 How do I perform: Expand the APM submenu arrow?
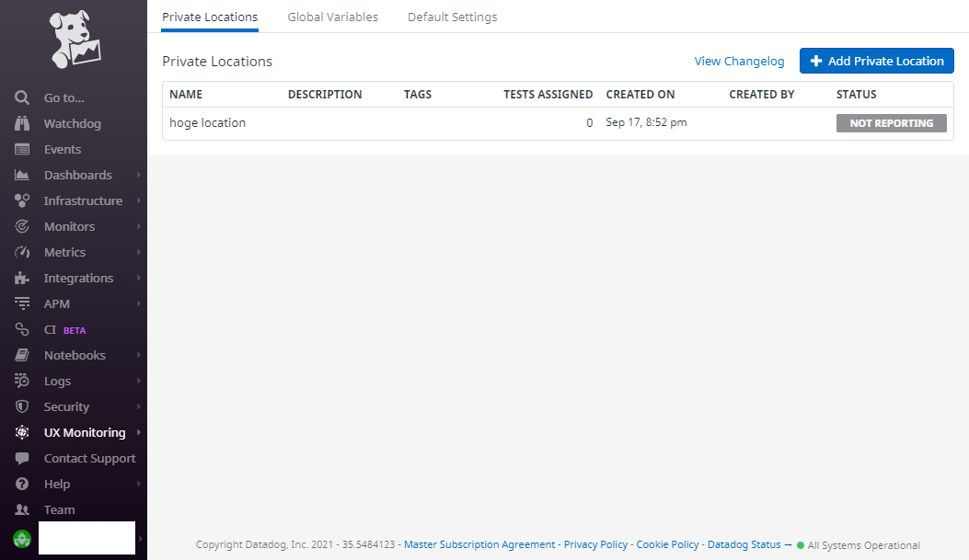coord(138,303)
